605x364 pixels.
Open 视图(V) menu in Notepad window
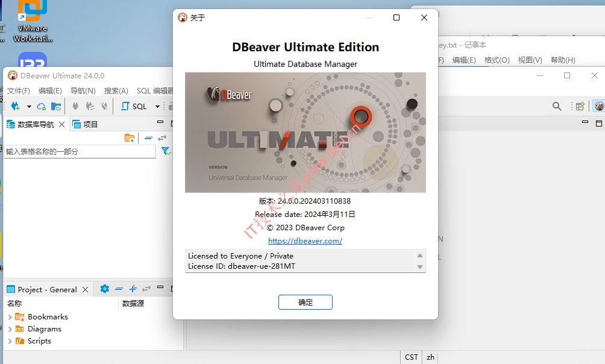coord(530,60)
